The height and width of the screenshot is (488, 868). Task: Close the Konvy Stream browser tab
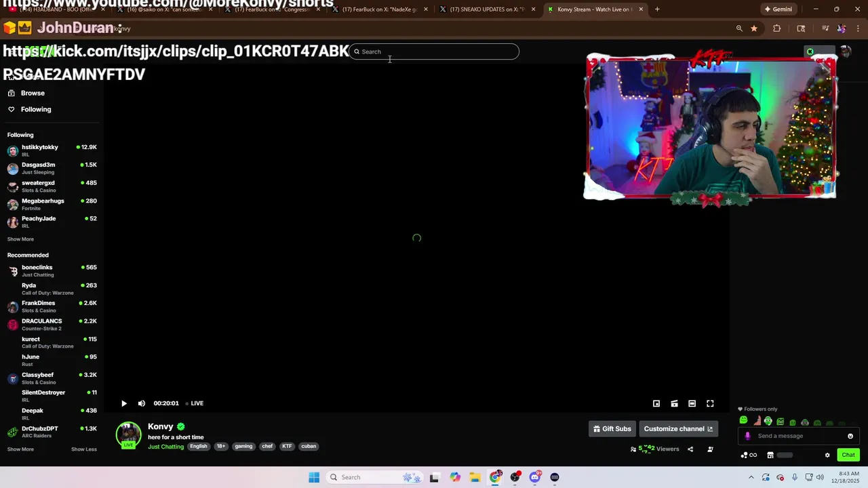click(639, 9)
